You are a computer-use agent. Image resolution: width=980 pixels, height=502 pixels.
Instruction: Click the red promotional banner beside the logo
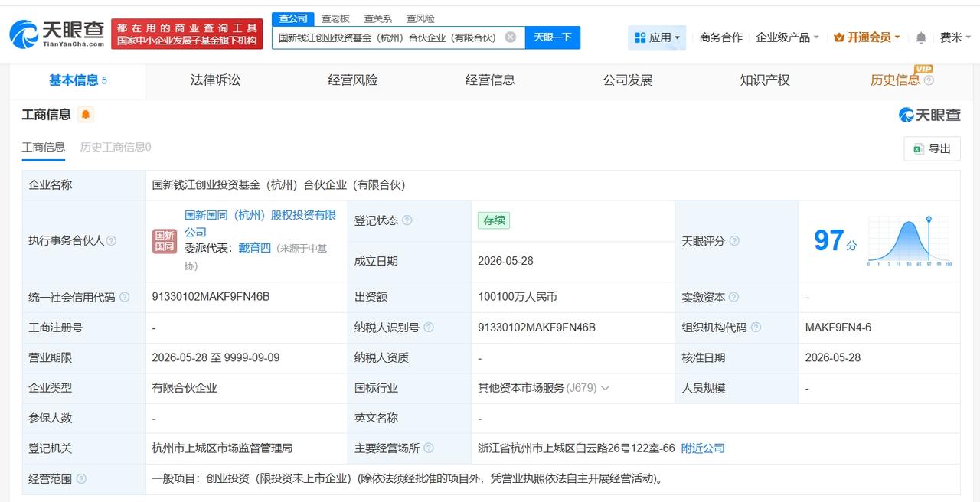pos(187,34)
